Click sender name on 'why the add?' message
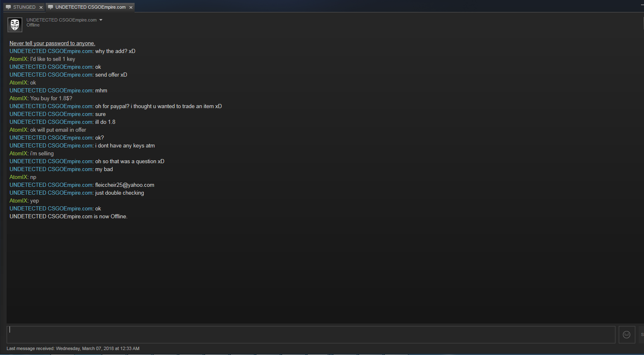Image resolution: width=644 pixels, height=355 pixels. pyautogui.click(x=51, y=51)
